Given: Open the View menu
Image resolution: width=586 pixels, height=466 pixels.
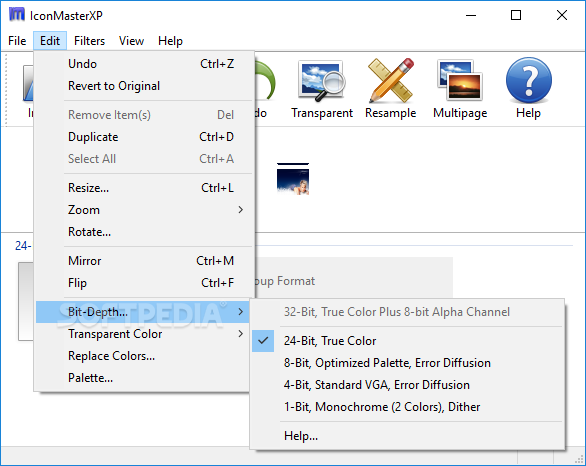Looking at the screenshot, I should tap(131, 41).
